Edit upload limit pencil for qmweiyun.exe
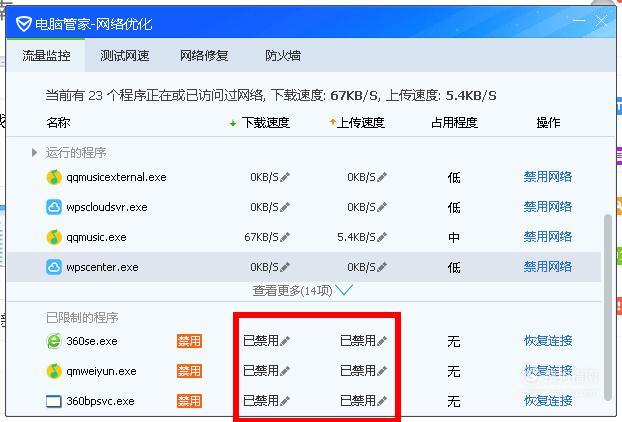Viewport: 622px width, 422px height. (x=382, y=371)
